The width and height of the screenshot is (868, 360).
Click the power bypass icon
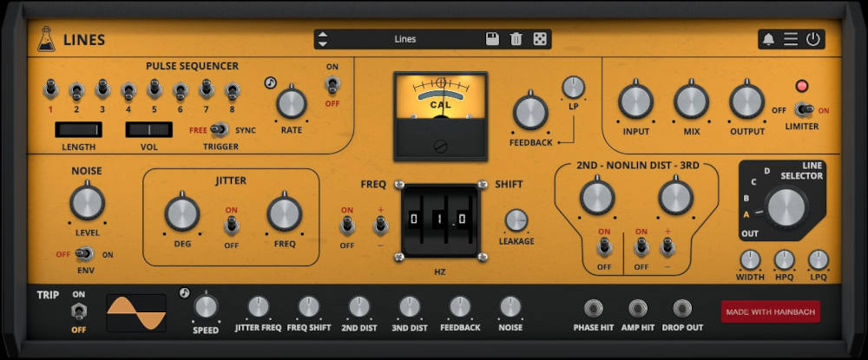(x=812, y=39)
